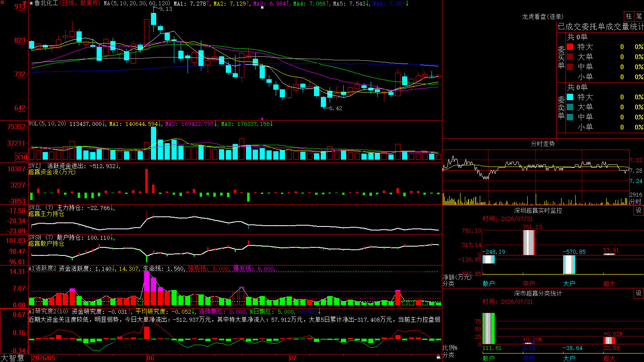Click the 7.32 price label on intraday chart

636,160
